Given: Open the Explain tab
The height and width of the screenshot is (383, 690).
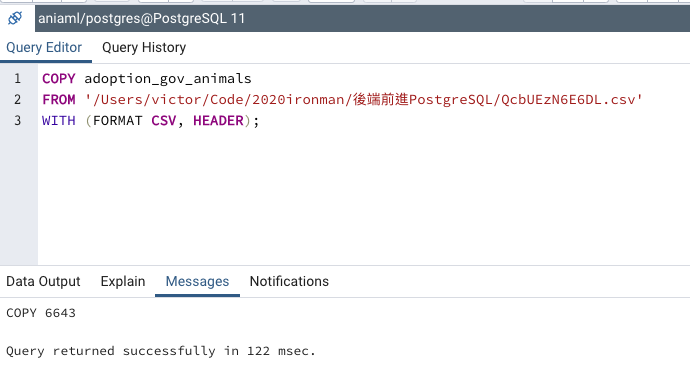Looking at the screenshot, I should point(123,281).
